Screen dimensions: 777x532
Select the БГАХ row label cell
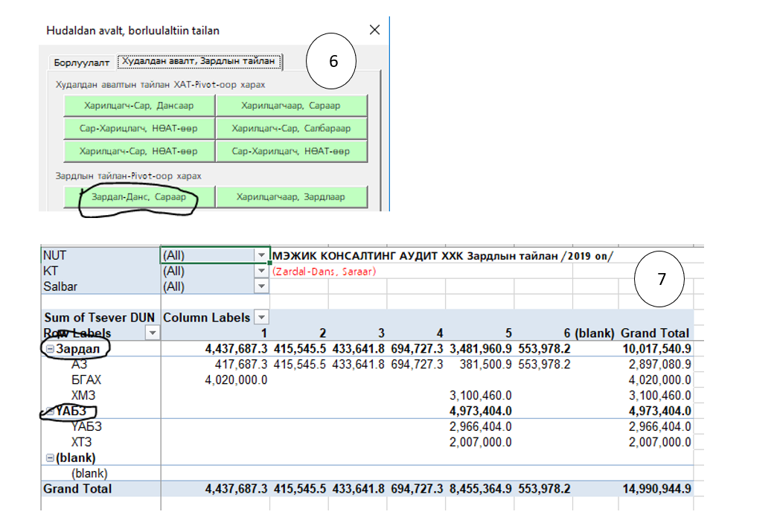tap(86, 379)
